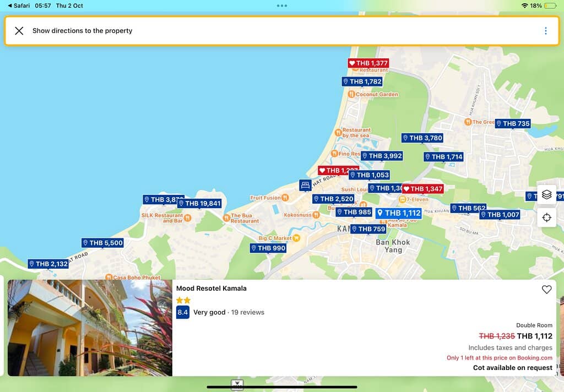Image resolution: width=564 pixels, height=392 pixels.
Task: Tap the three-dot multitasking control at top
Action: point(282,6)
